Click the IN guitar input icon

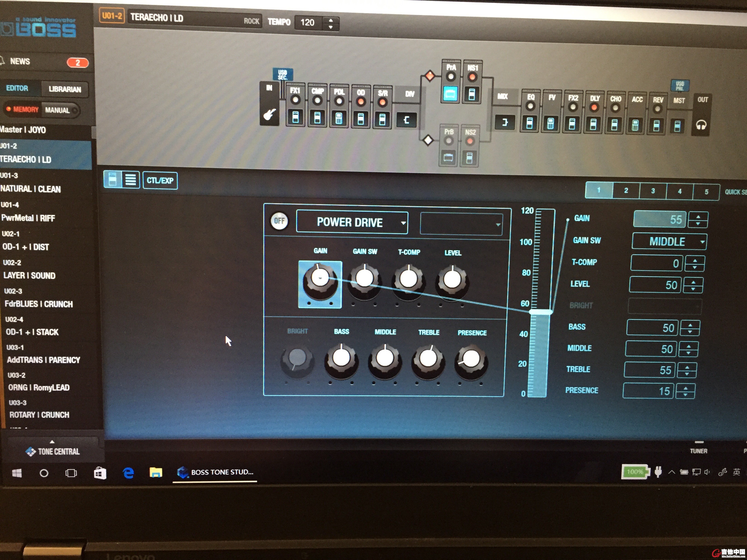pos(270,114)
